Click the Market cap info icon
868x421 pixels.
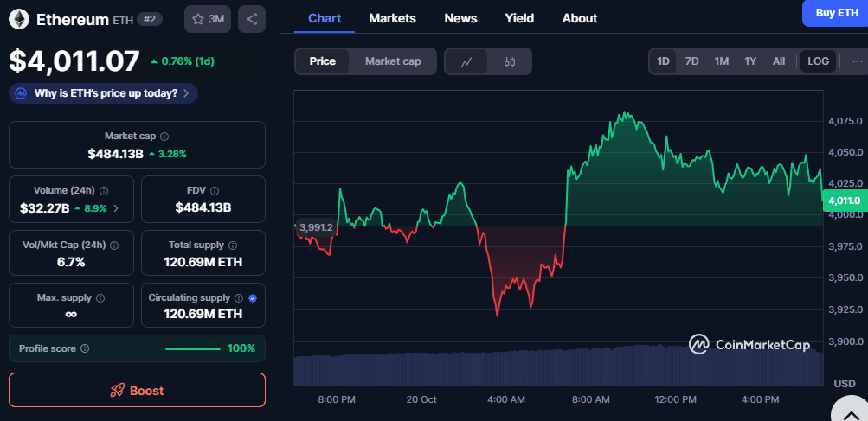click(x=164, y=137)
